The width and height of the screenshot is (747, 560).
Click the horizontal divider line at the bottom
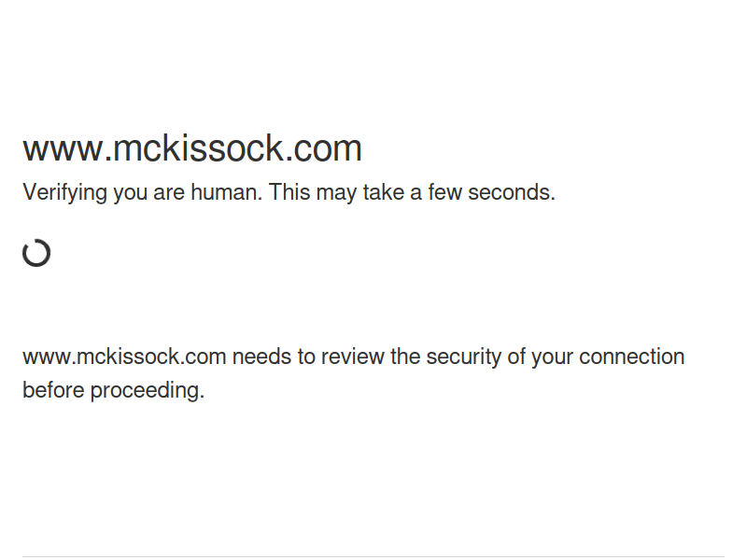point(373,556)
